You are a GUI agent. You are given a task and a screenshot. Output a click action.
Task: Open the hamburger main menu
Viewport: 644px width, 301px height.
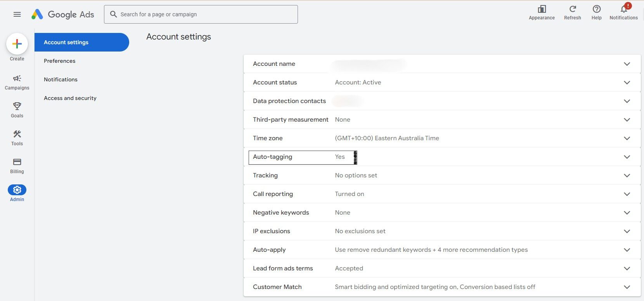click(17, 14)
